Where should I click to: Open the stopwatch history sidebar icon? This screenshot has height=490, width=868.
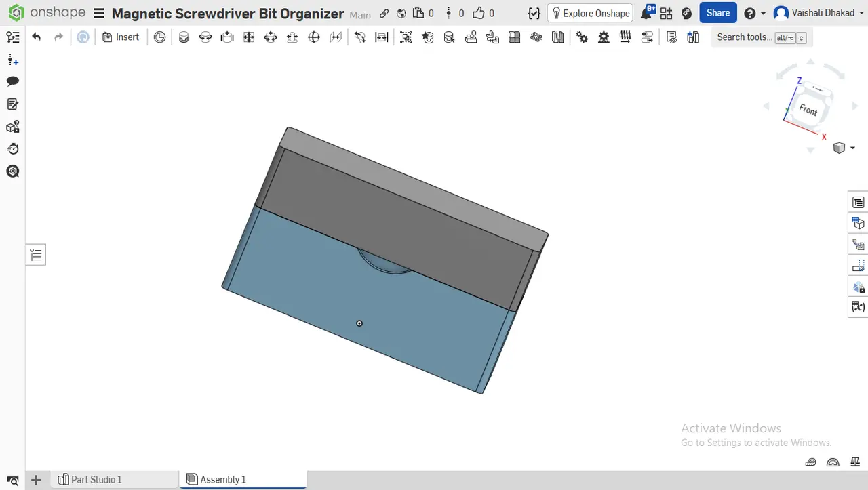point(12,148)
